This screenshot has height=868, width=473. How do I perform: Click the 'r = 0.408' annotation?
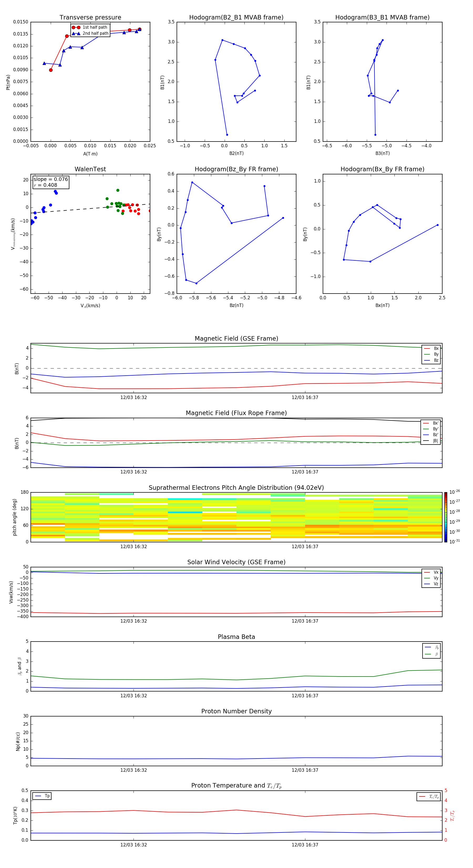45,185
